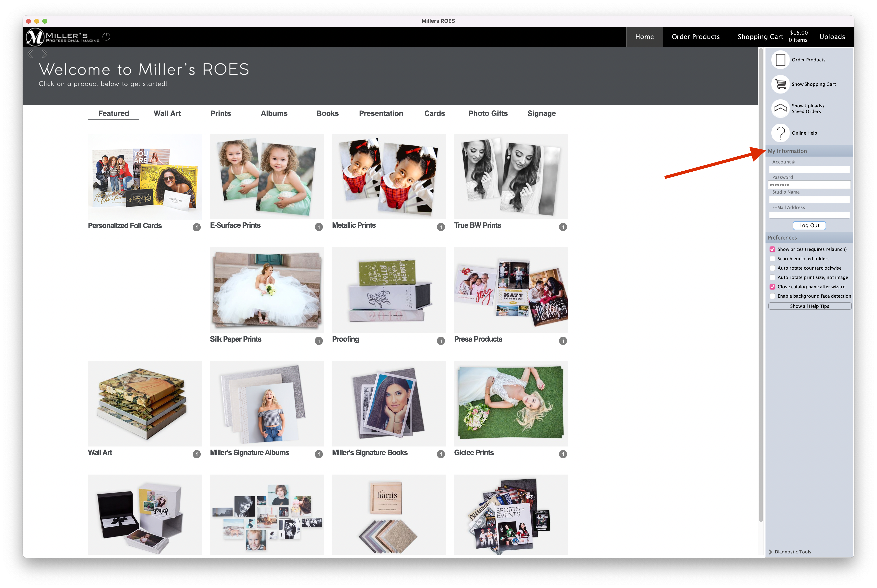Show info for Wall Art product
The height and width of the screenshot is (588, 877).
coord(197,454)
